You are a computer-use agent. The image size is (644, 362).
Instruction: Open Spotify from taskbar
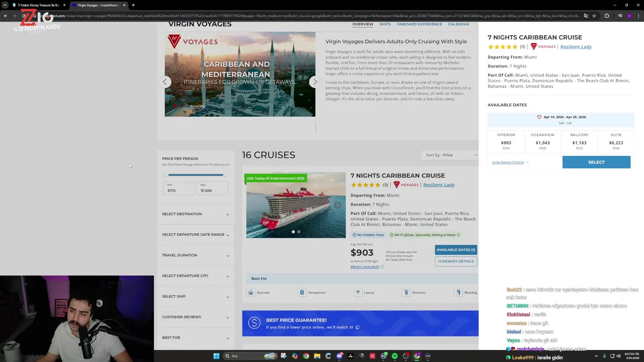point(394,356)
